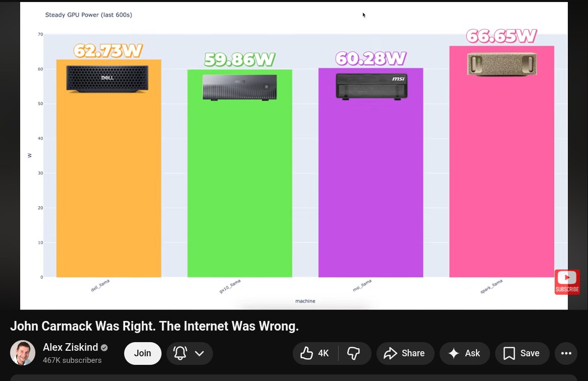Expand the notification options chevron
The height and width of the screenshot is (381, 588).
pyautogui.click(x=199, y=353)
